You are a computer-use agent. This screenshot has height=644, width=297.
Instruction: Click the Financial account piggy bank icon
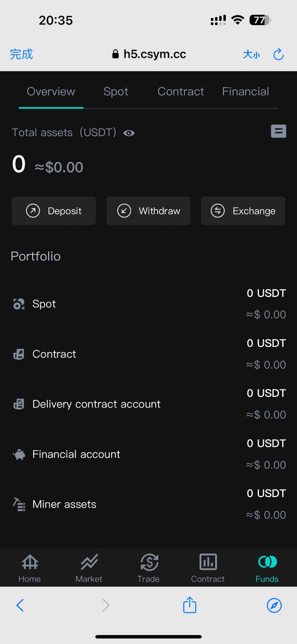[x=19, y=454]
